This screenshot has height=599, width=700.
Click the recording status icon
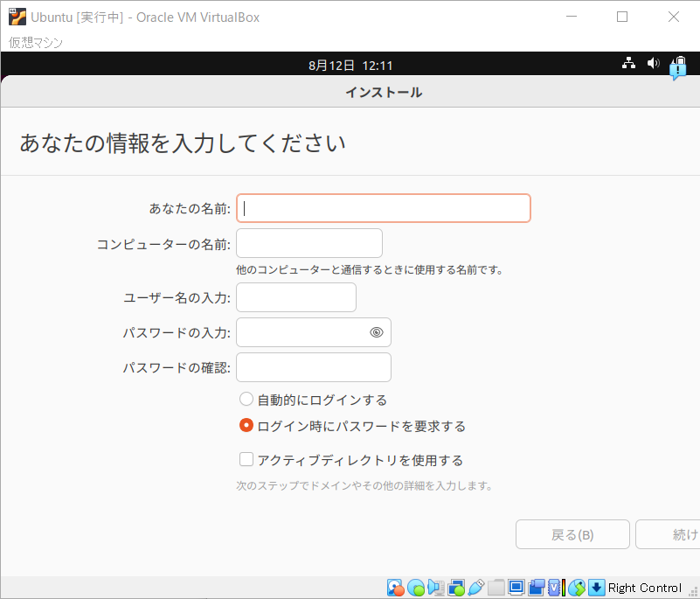click(537, 588)
